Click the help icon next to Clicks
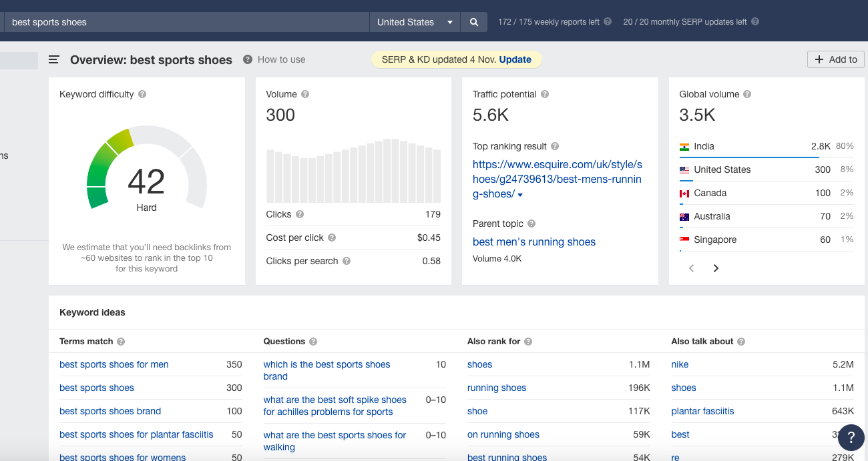Viewport: 868px width, 461px height. (300, 215)
